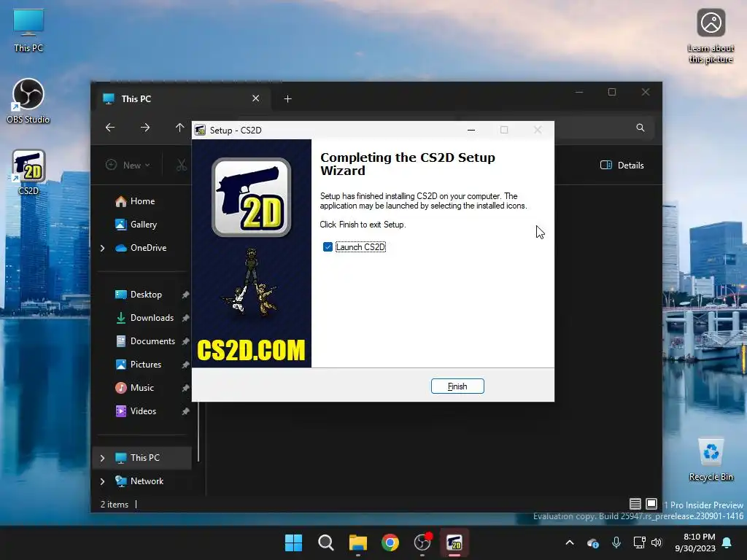Uncheck the Launch CS2D checkbox
This screenshot has height=560, width=747.
pos(328,246)
